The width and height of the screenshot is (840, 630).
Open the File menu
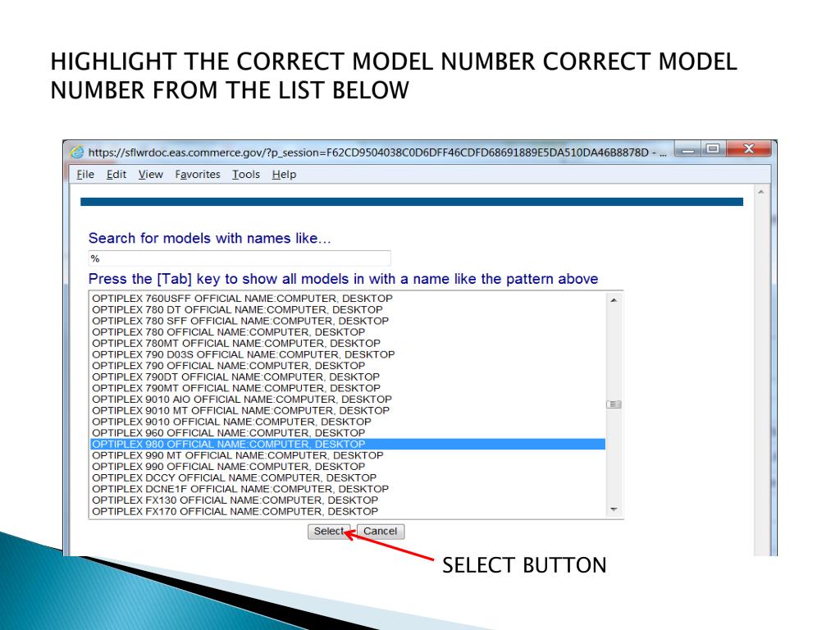(x=85, y=174)
